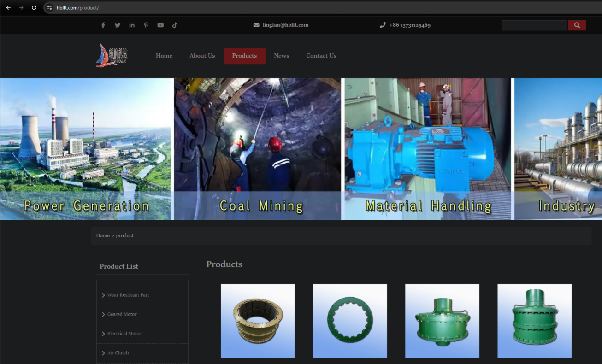This screenshot has height=364, width=602.
Task: Open the Twitter social icon
Action: click(118, 25)
